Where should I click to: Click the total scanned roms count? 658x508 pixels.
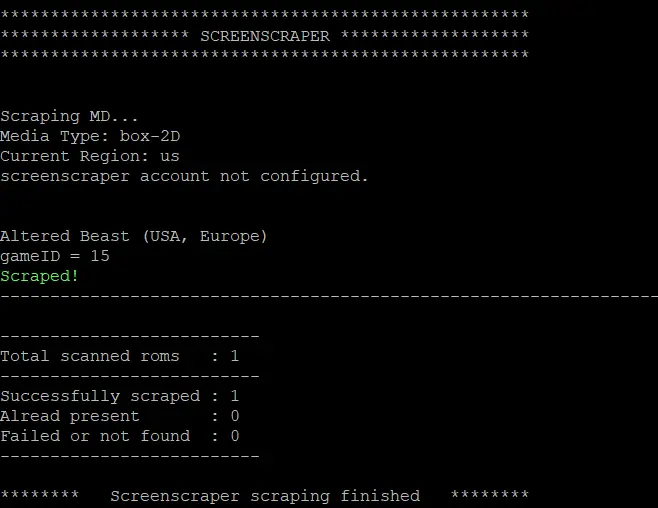coord(235,356)
